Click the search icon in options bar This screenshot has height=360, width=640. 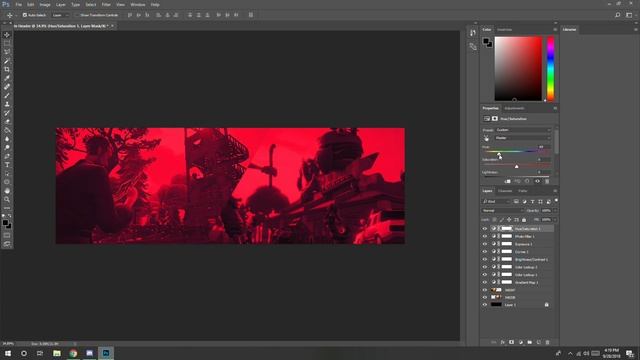click(x=618, y=15)
